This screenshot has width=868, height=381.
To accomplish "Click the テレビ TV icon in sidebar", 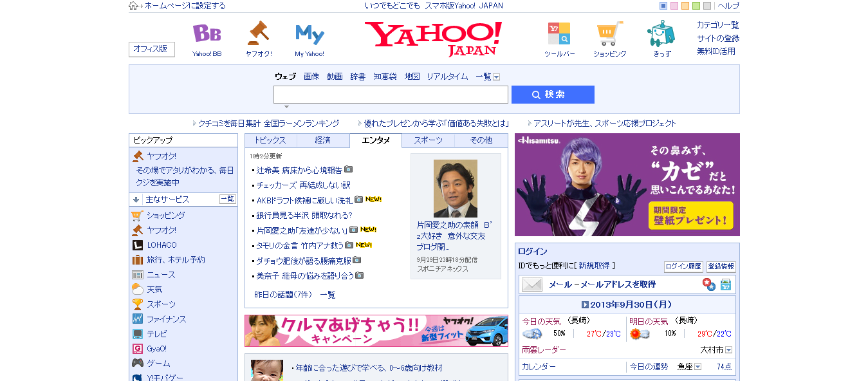I will (x=137, y=334).
